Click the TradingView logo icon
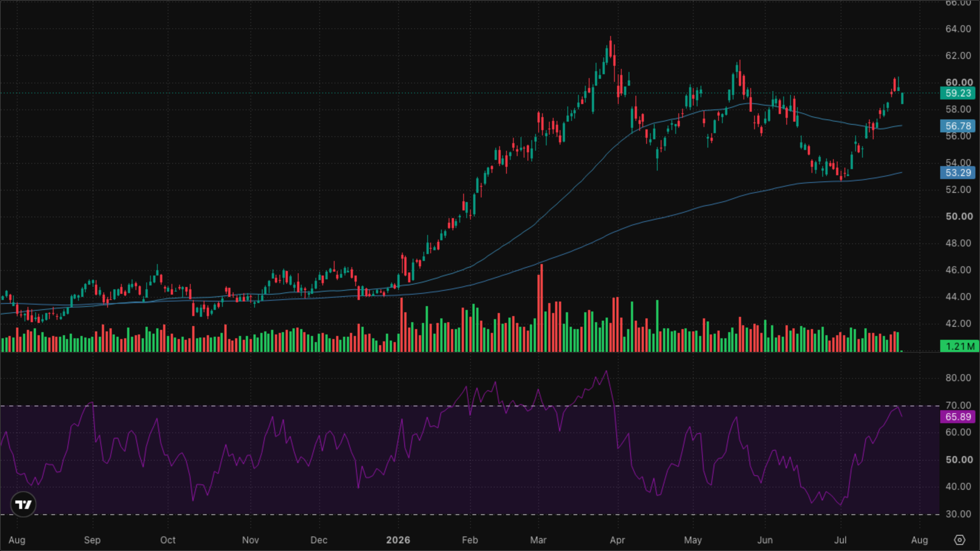Screen dimensions: 980x551 (23, 504)
